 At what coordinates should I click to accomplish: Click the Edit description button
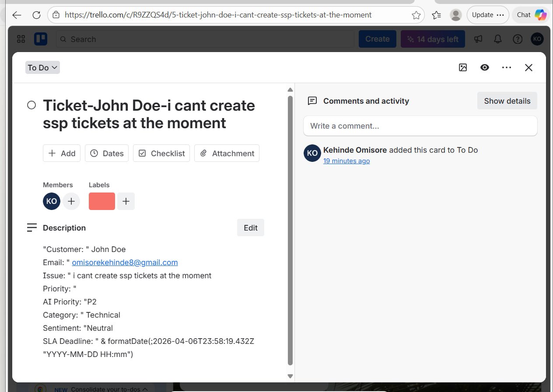(251, 227)
